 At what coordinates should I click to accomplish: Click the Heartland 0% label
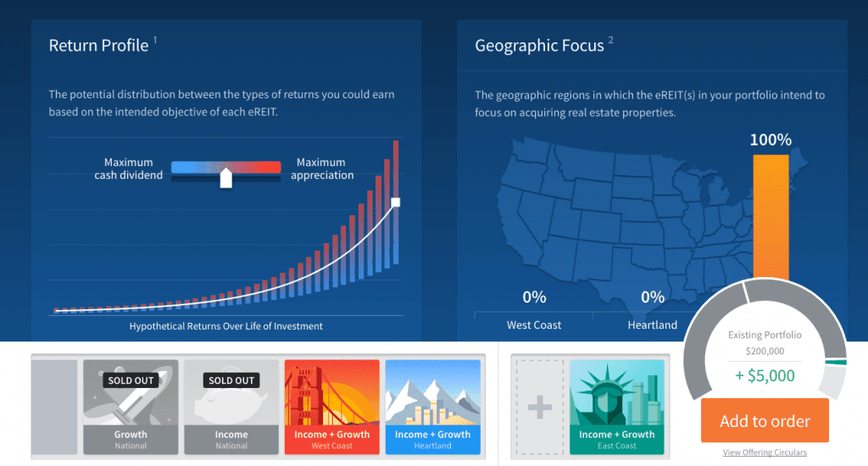(x=653, y=297)
